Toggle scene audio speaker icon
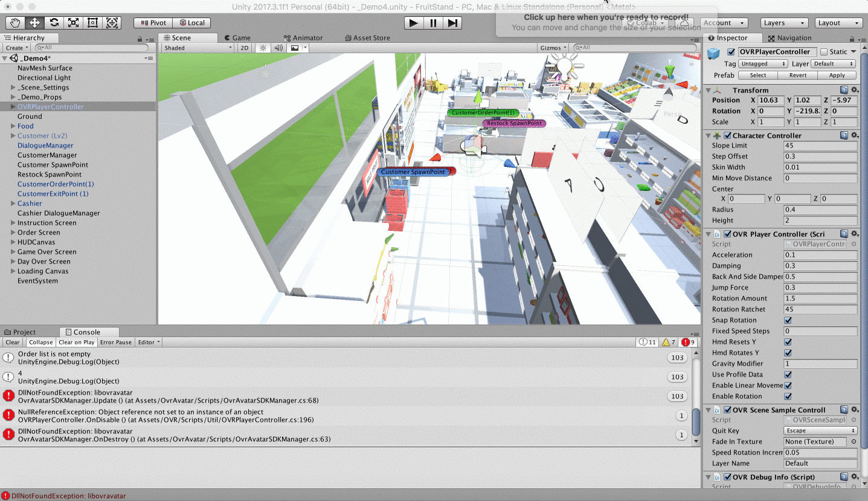 tap(278, 48)
